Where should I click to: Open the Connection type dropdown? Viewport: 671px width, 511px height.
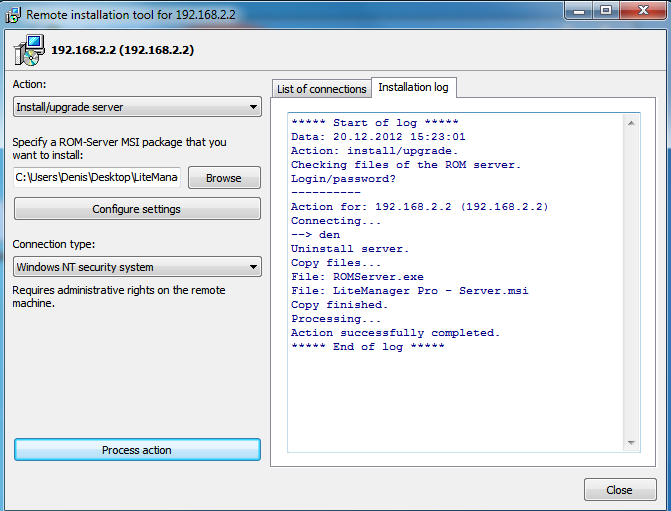coord(137,267)
